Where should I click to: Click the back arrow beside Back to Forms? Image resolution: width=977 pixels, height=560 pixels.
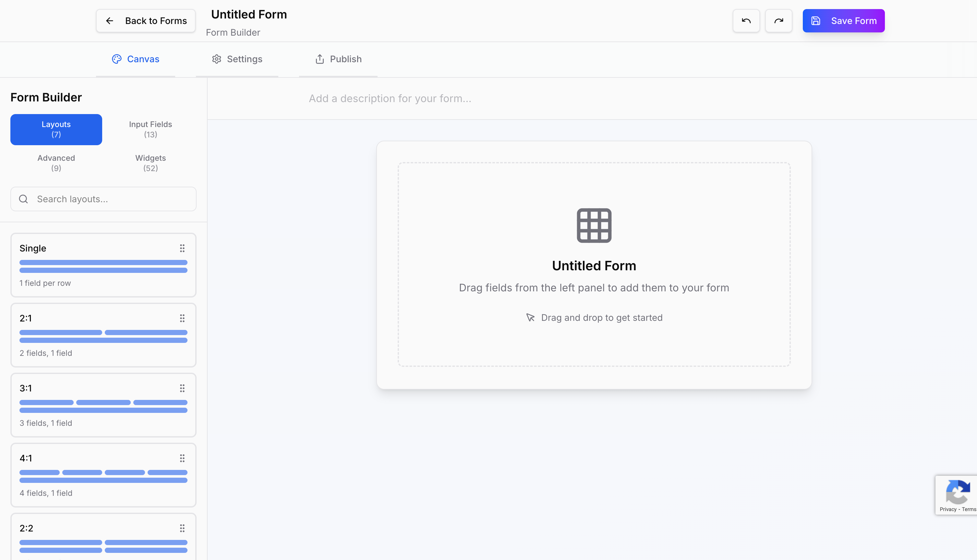pyautogui.click(x=110, y=21)
